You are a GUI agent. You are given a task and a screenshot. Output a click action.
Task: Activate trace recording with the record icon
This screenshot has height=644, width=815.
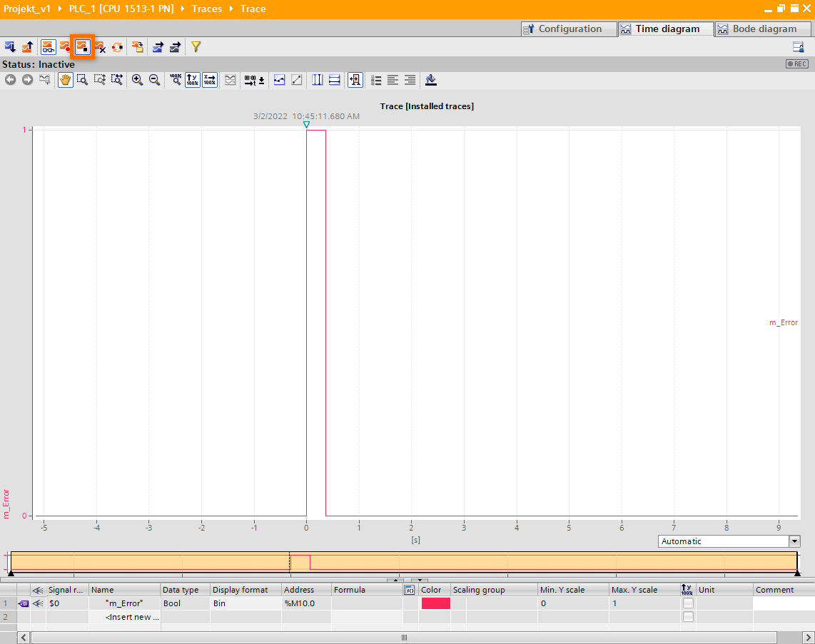tap(65, 46)
